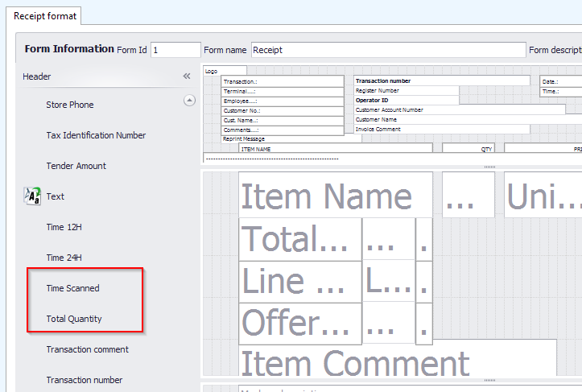Select the Tender Amount list item

coord(76,166)
